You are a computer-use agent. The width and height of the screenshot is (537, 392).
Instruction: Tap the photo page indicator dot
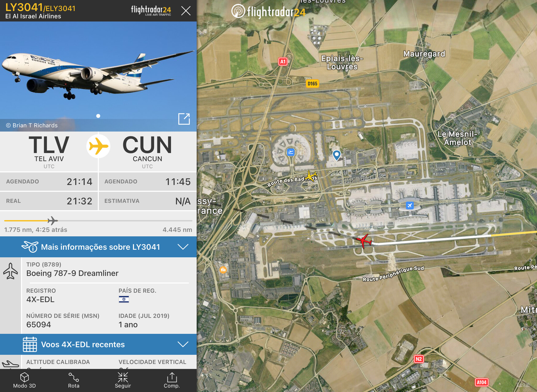(98, 116)
